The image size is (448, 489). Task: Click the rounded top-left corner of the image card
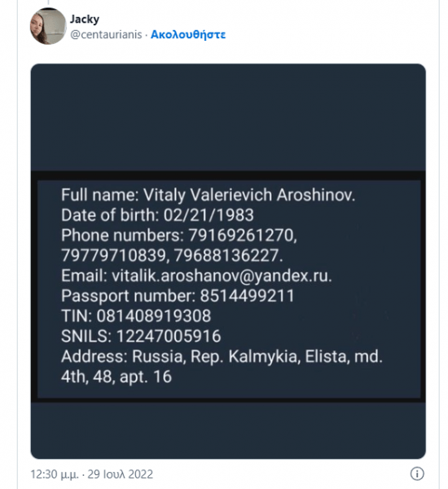point(35,68)
